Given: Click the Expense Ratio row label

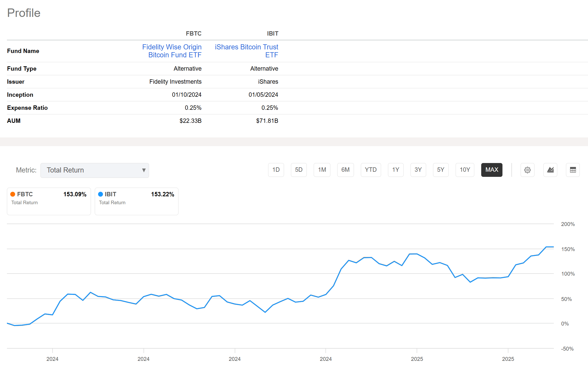Looking at the screenshot, I should tap(27, 108).
